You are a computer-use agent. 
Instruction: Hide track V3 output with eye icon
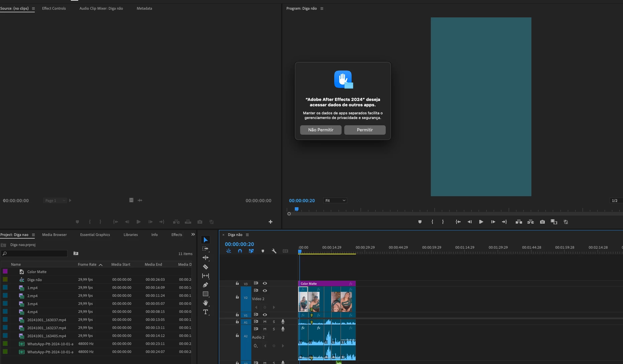coord(265,283)
